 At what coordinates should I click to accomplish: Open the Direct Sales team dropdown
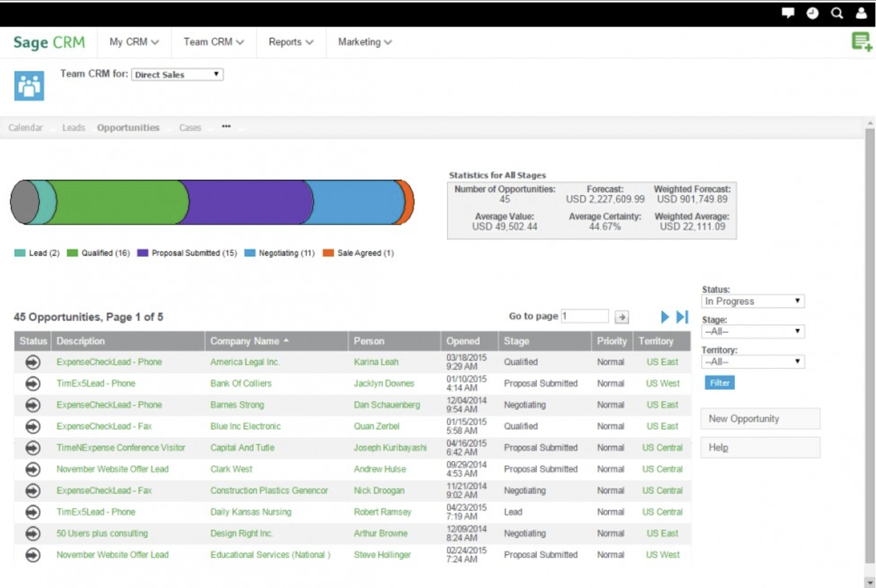click(x=178, y=74)
